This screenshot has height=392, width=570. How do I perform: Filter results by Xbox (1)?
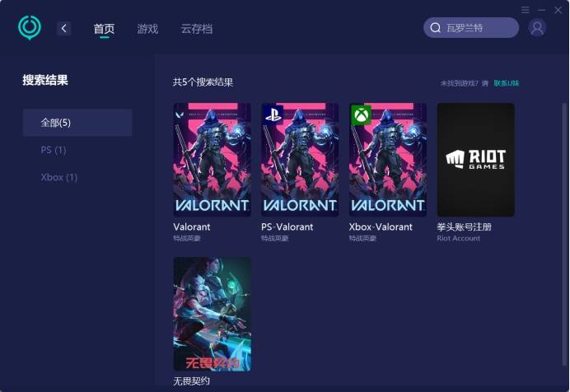pos(59,177)
